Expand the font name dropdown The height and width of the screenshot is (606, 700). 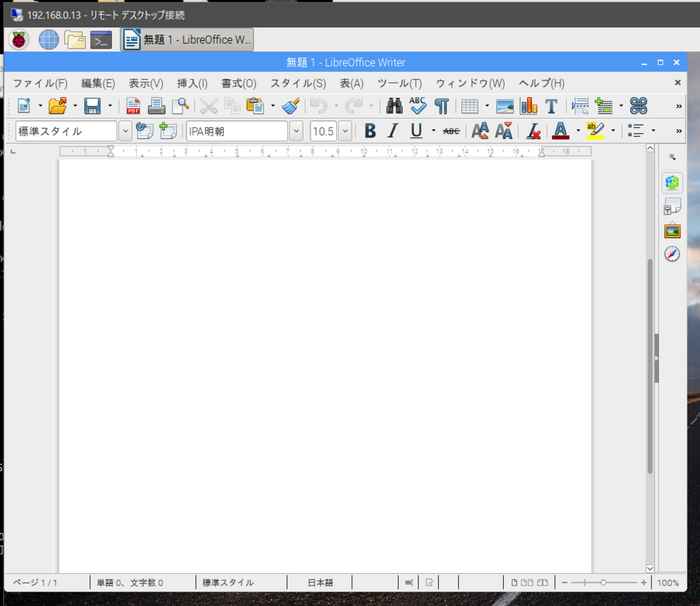point(297,131)
